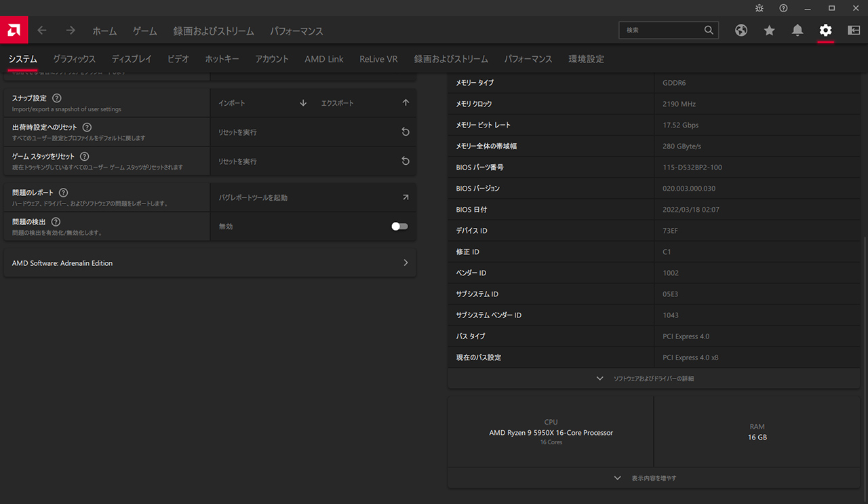Open notifications bell icon
This screenshot has height=504, width=868.
coord(797,31)
